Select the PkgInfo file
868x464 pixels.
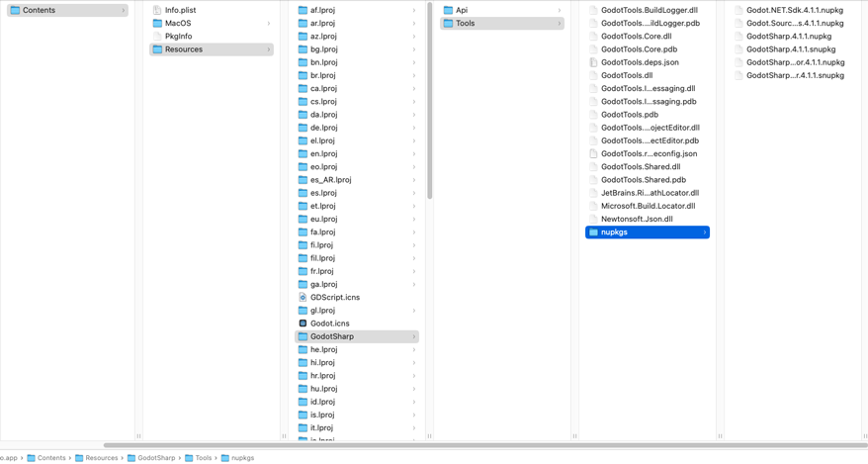click(x=178, y=37)
